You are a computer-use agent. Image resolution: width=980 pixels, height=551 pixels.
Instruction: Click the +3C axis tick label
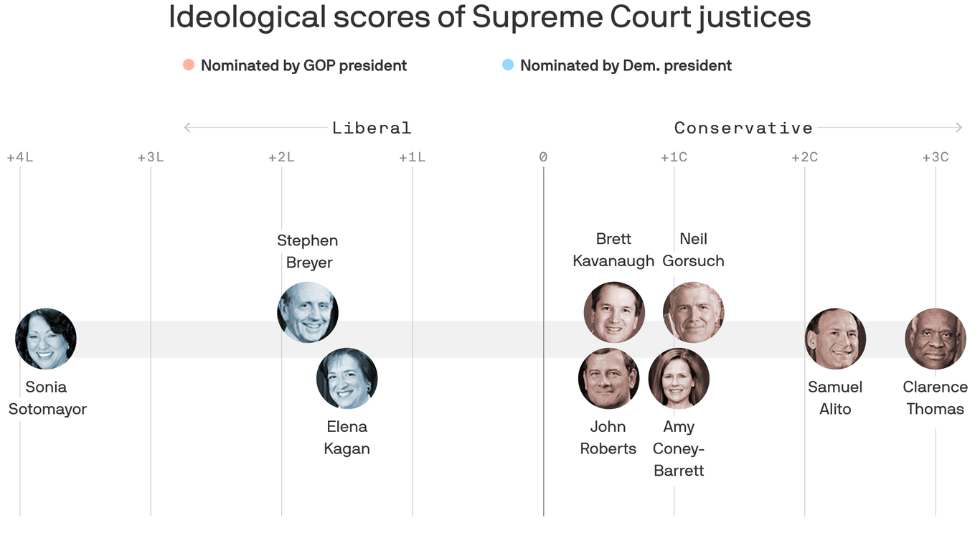[936, 157]
